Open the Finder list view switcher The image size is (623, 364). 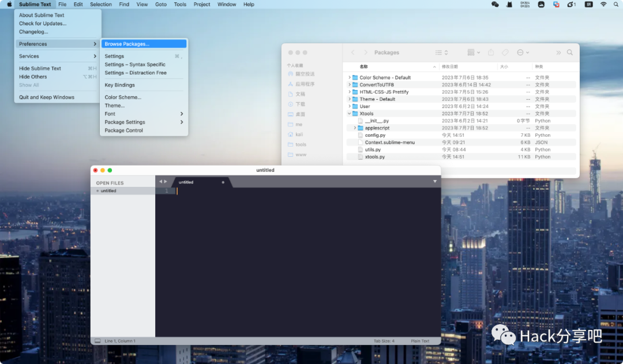441,52
